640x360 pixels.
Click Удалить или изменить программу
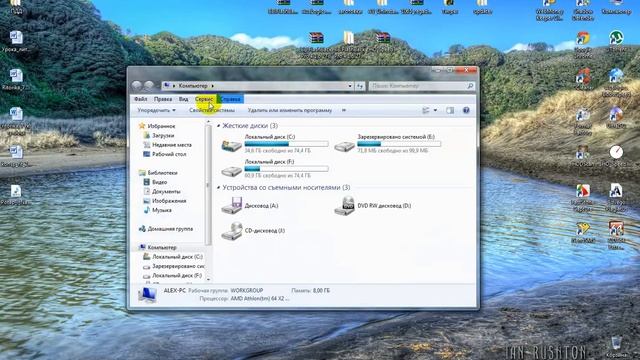coord(290,110)
